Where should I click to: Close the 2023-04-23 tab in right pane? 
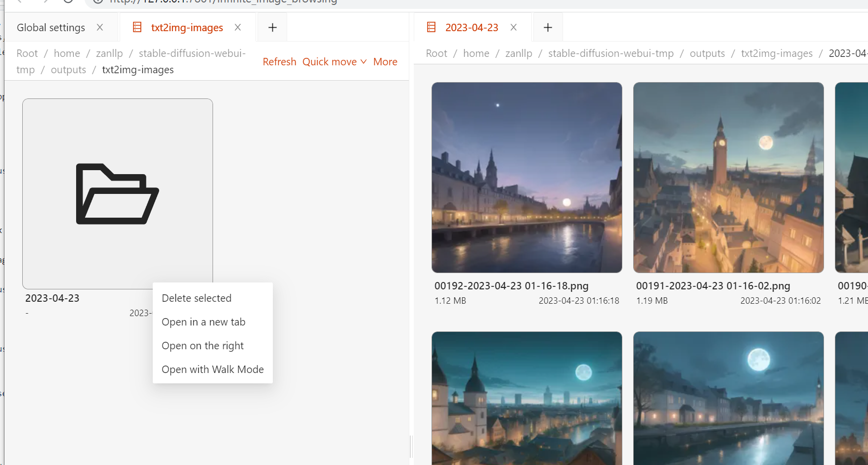[x=514, y=28]
